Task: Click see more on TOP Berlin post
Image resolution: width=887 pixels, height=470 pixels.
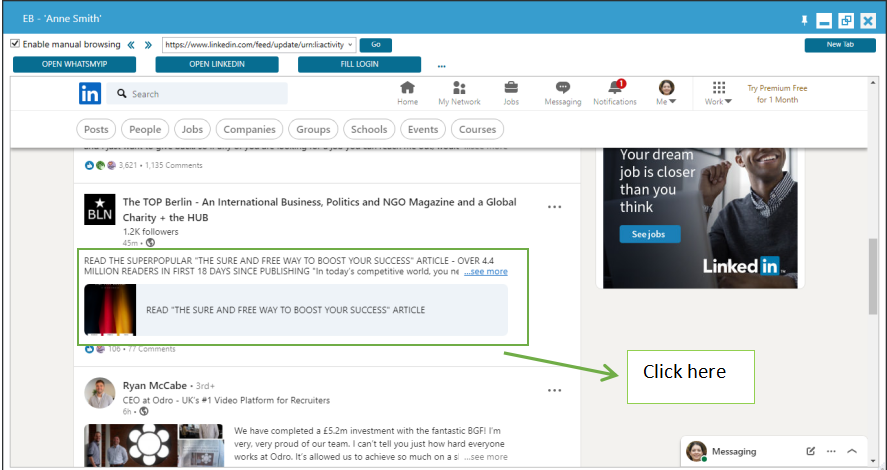Action: click(486, 271)
